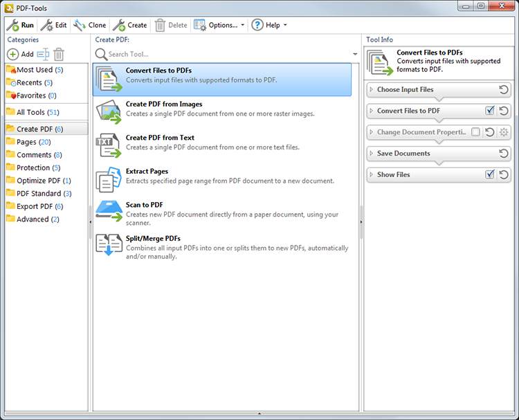Reset the Save Documents step
This screenshot has width=519, height=420.
click(504, 153)
